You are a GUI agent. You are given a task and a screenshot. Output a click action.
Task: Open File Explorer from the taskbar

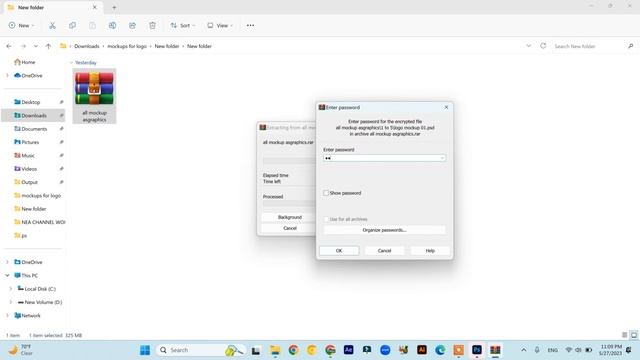(275, 350)
